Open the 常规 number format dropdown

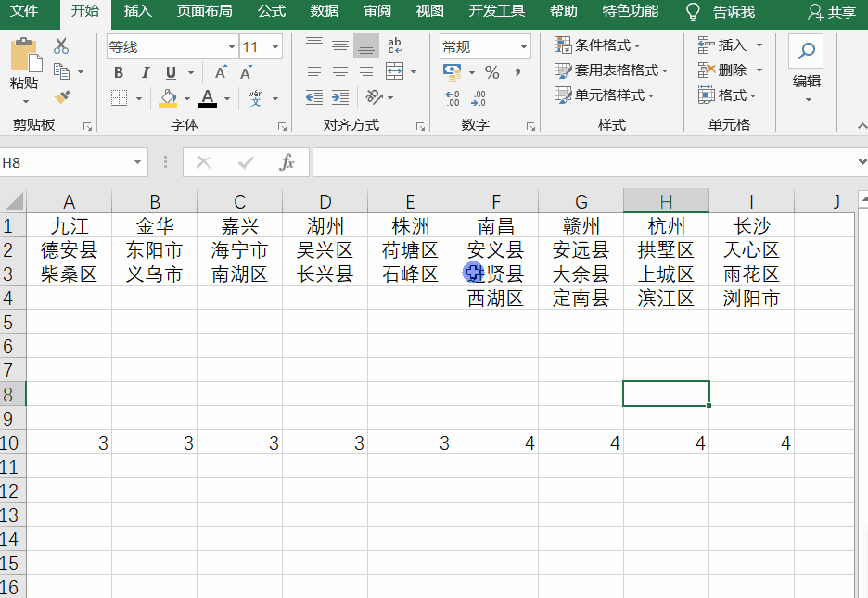click(x=523, y=47)
